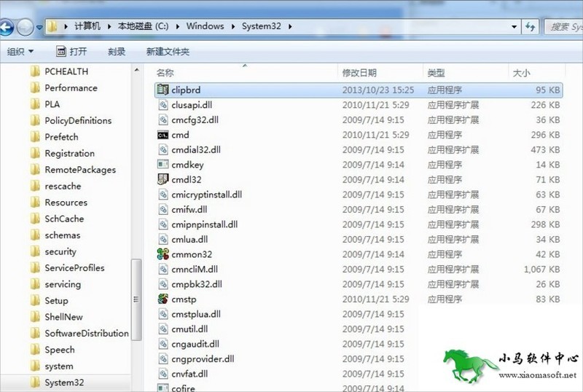Click 新建文件夹 button

(x=168, y=51)
